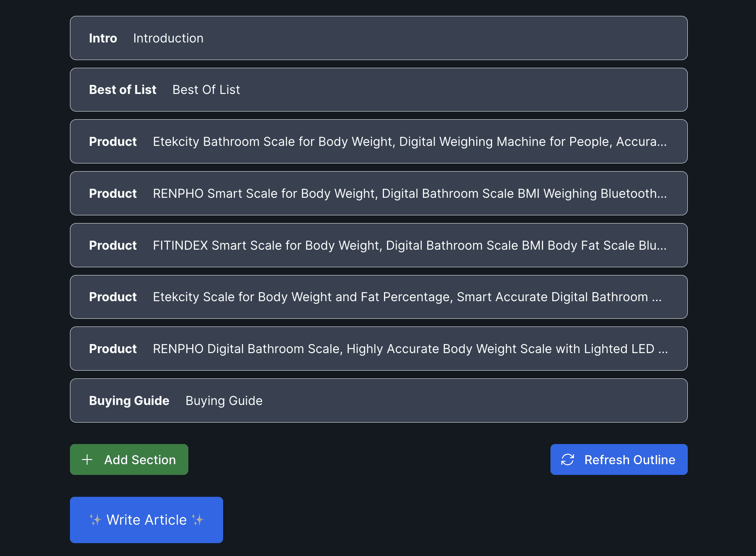
Task: Click the 'Product' label beside Etekcity Bathroom Scale
Action: click(x=113, y=142)
